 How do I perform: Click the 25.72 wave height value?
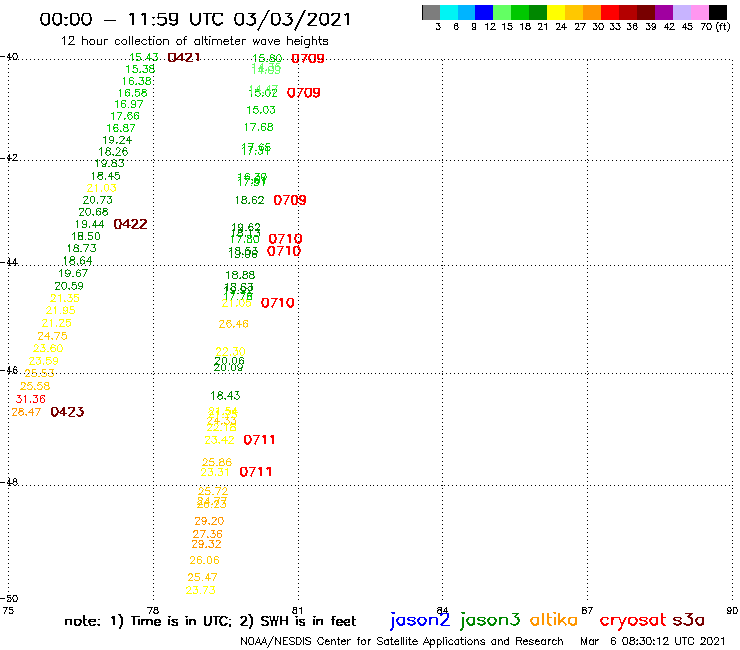click(213, 491)
